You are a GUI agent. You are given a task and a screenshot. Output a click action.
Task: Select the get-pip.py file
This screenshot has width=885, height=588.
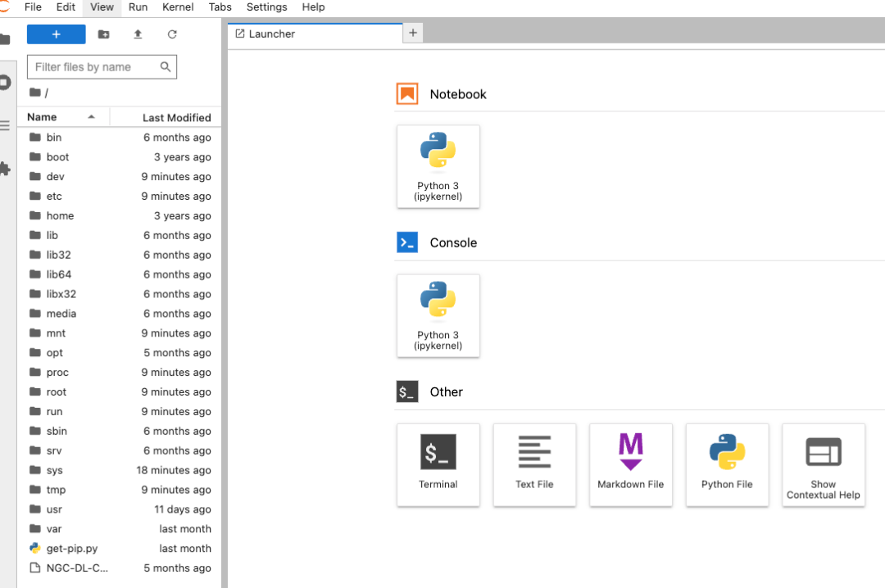(x=119, y=548)
